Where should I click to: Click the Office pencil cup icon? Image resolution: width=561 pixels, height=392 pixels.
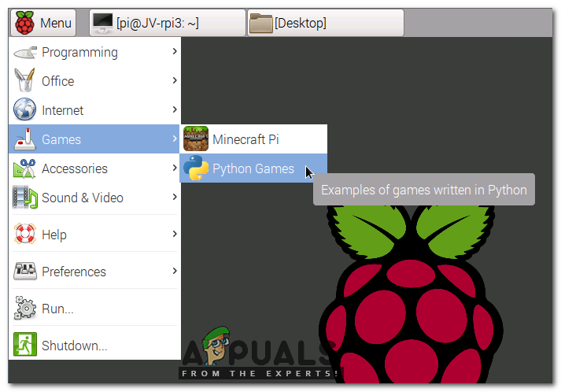click(24, 80)
